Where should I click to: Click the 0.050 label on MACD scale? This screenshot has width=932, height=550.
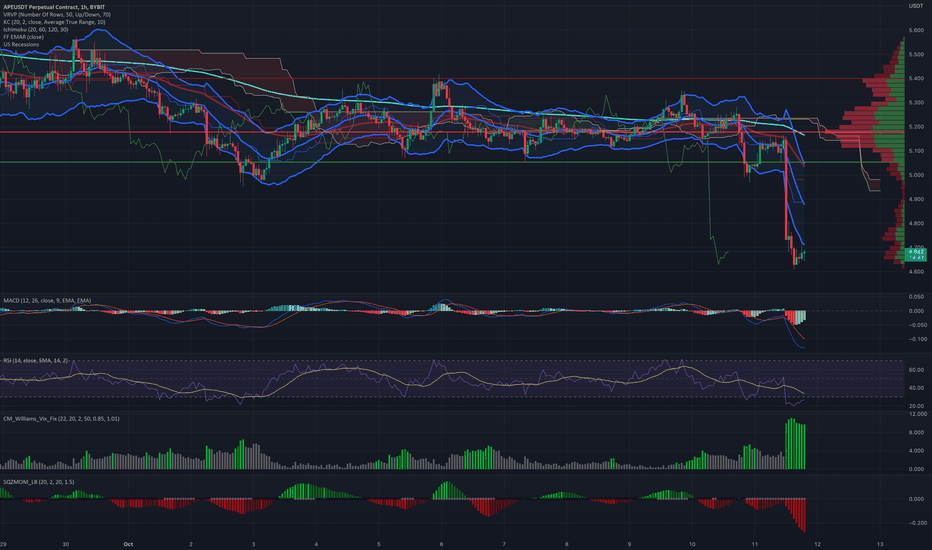pos(916,296)
